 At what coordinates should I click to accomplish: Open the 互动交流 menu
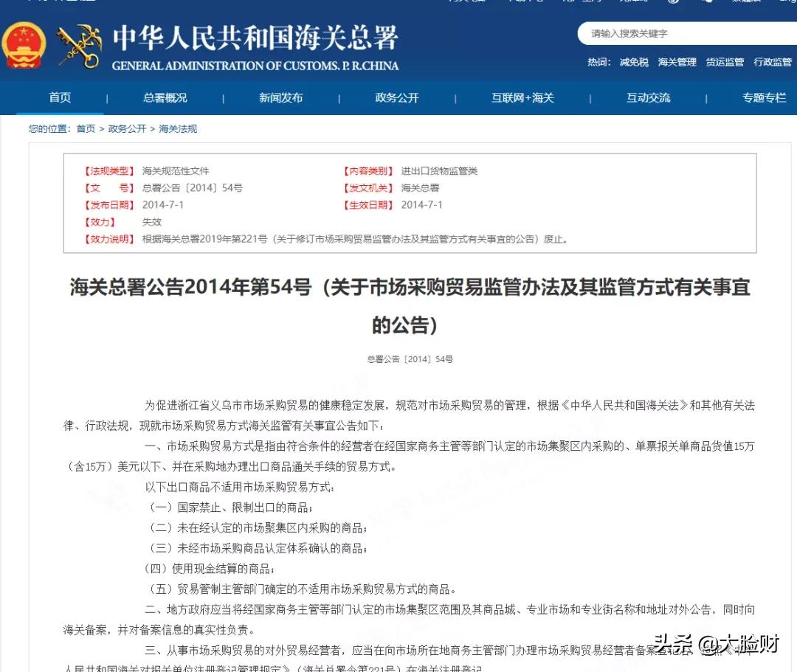[x=648, y=97]
